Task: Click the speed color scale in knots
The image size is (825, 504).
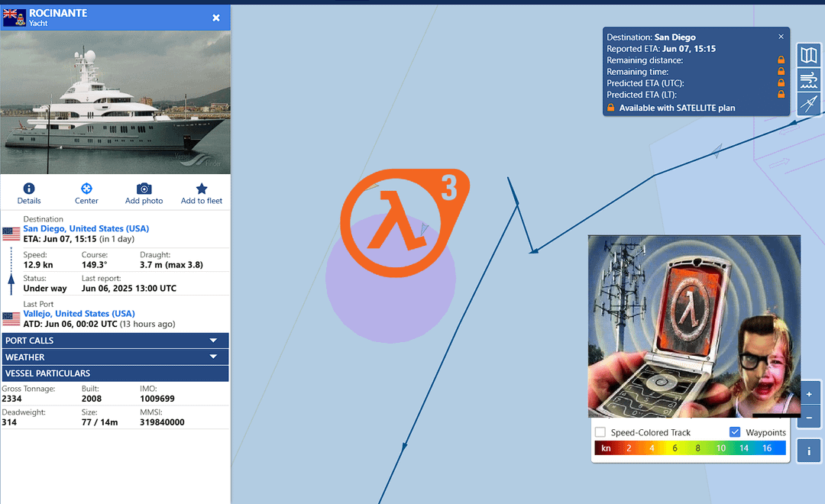Action: [x=690, y=448]
